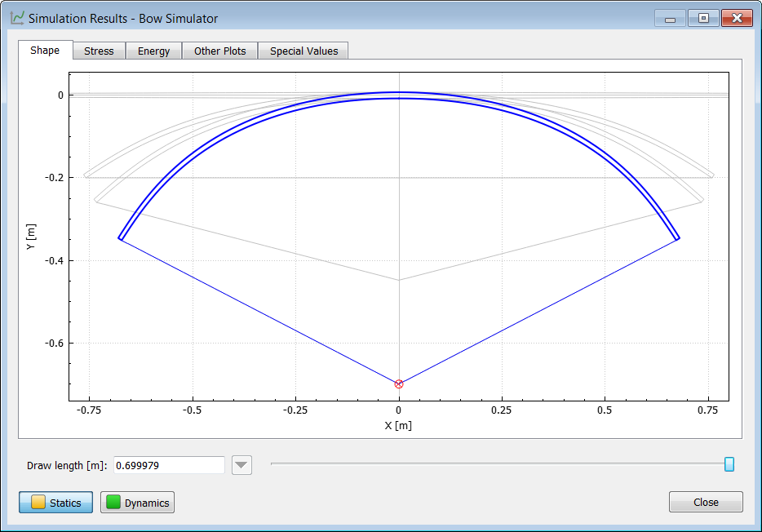The image size is (762, 532).
Task: Click the -0.75 X-axis tick label
Action: [89, 410]
